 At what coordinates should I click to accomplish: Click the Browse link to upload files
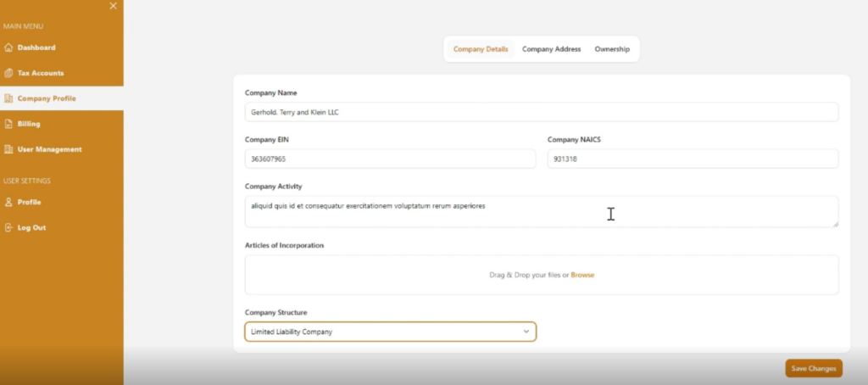coord(582,275)
